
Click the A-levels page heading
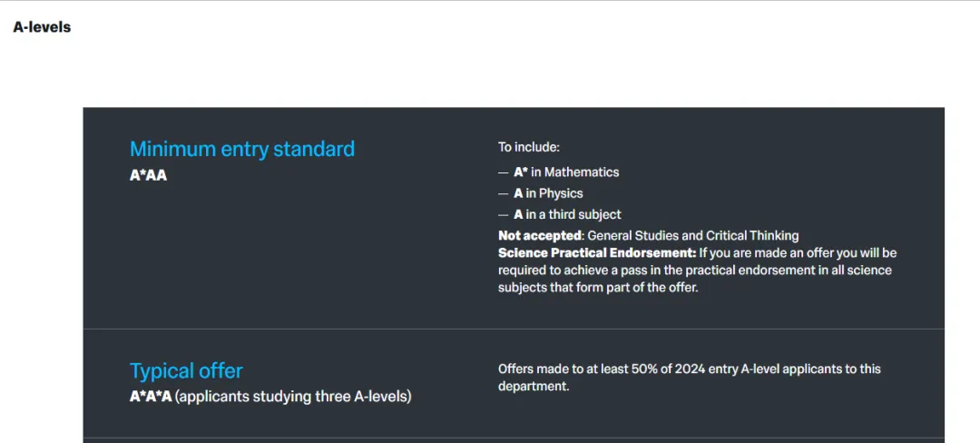tap(42, 27)
